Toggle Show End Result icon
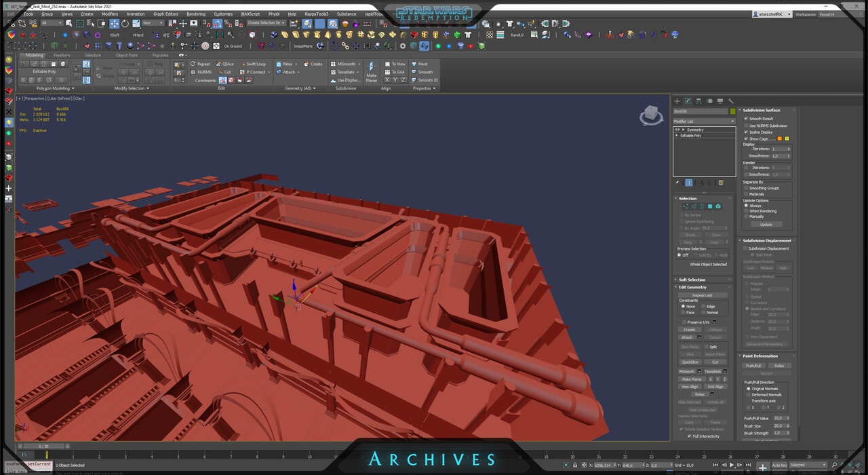 (689, 183)
